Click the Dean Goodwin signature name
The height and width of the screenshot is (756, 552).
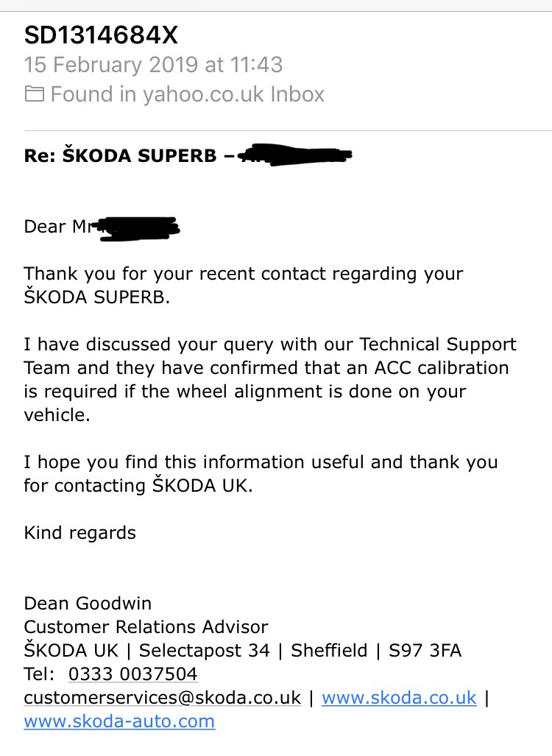(88, 604)
